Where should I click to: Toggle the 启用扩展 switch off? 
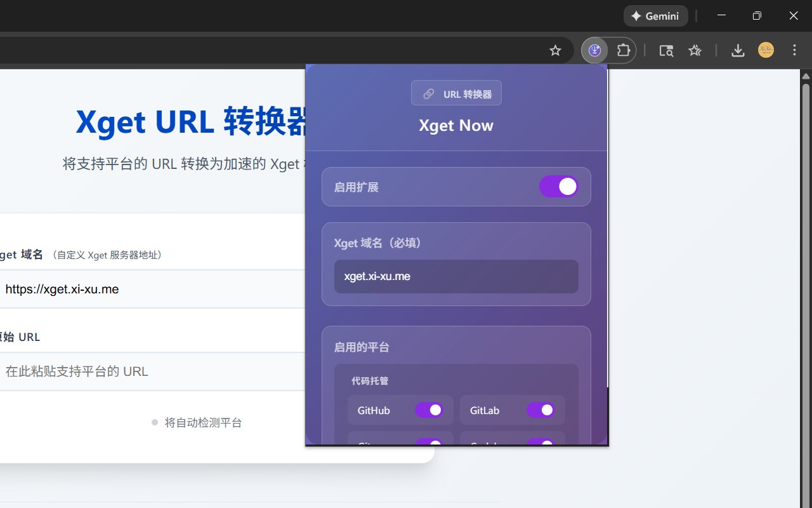coord(558,187)
